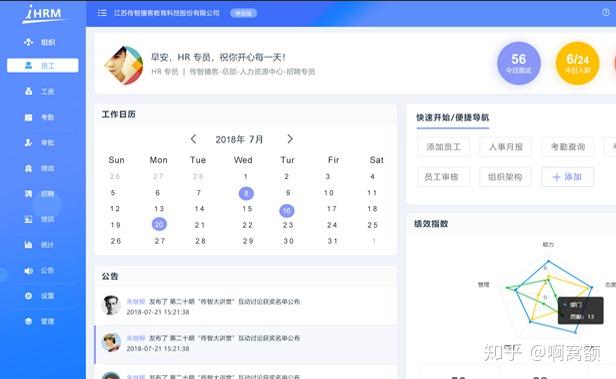Image resolution: width=616 pixels, height=379 pixels.
Task: Open the 组织架构 shortcut
Action: pyautogui.click(x=506, y=177)
